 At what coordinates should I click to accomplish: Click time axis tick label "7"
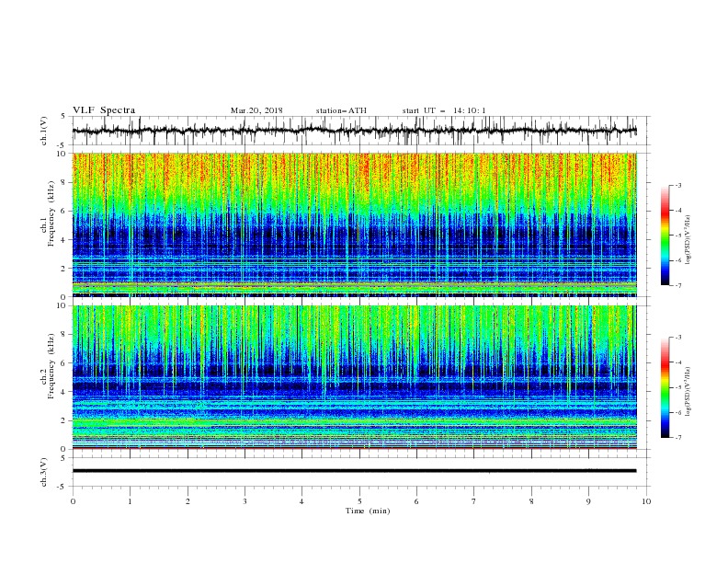click(x=473, y=501)
